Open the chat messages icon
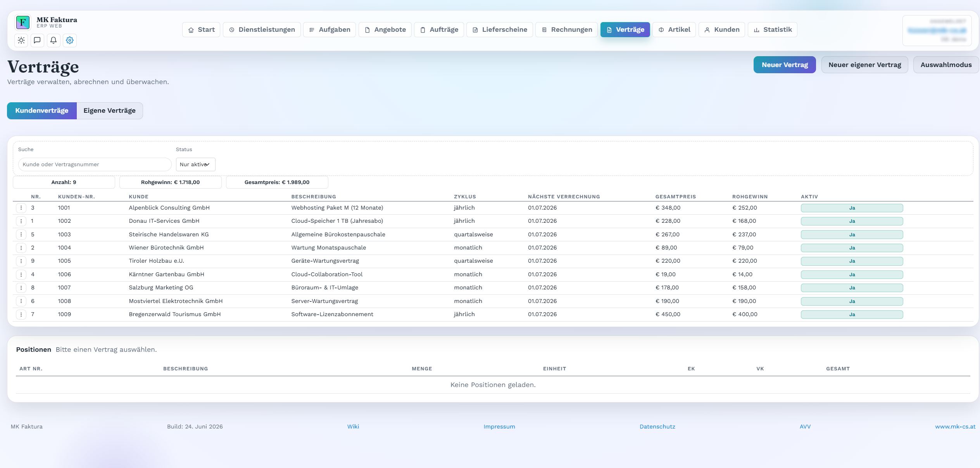Viewport: 980px width, 468px height. pos(37,40)
